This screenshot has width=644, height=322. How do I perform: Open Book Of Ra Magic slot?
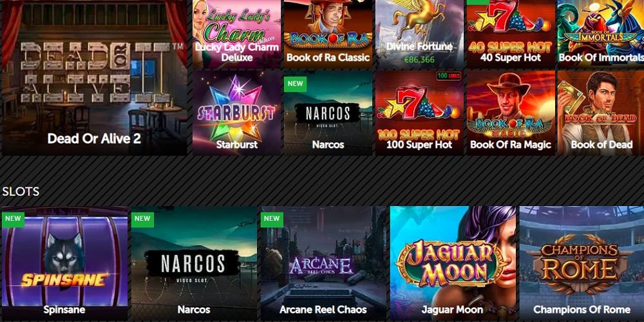[x=511, y=113]
